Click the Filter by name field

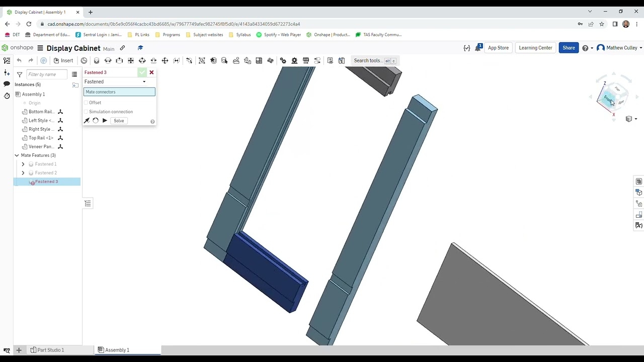(x=46, y=74)
